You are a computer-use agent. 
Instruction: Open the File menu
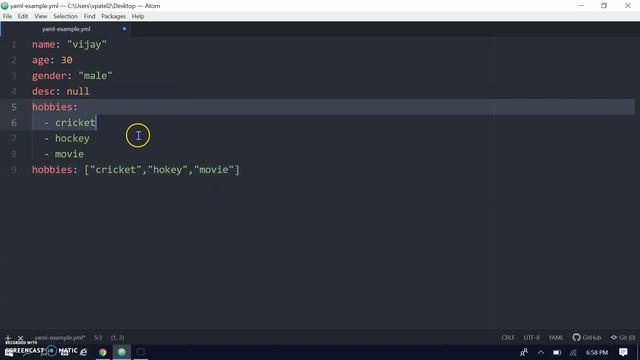(x=7, y=16)
